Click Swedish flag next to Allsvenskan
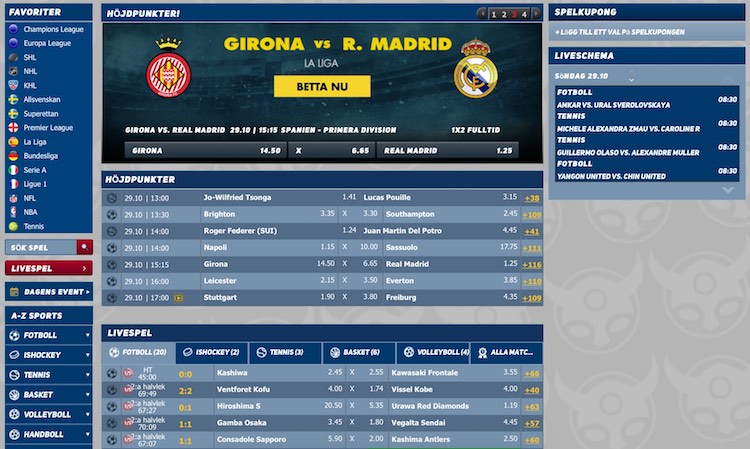The height and width of the screenshot is (449, 750). (13, 99)
